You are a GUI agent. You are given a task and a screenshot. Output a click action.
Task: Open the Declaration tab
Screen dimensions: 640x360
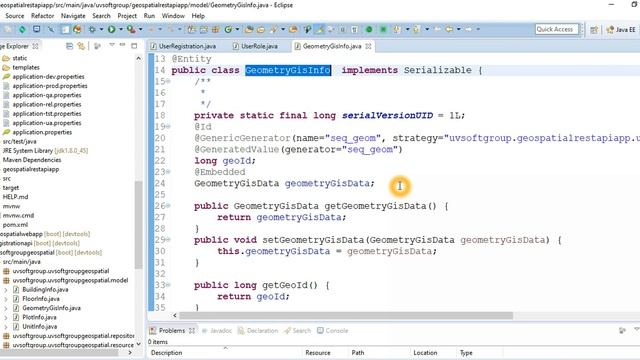258,331
